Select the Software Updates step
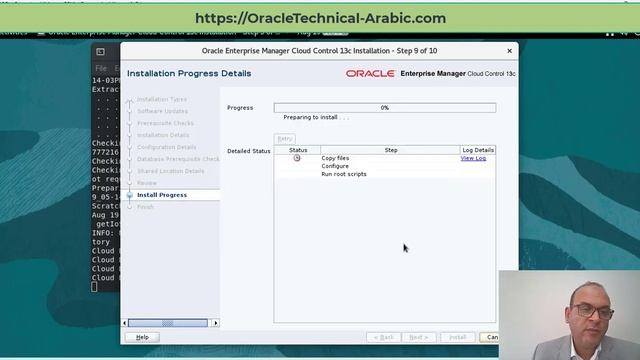This screenshot has width=640, height=360. (162, 111)
